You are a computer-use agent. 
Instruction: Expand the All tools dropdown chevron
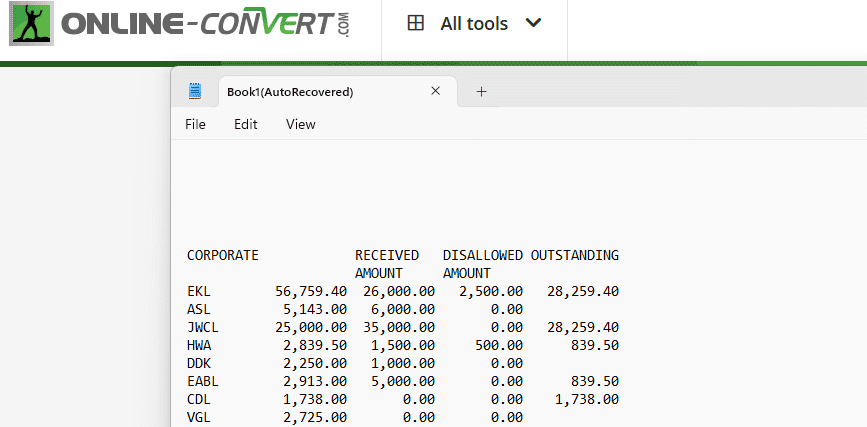pos(533,23)
